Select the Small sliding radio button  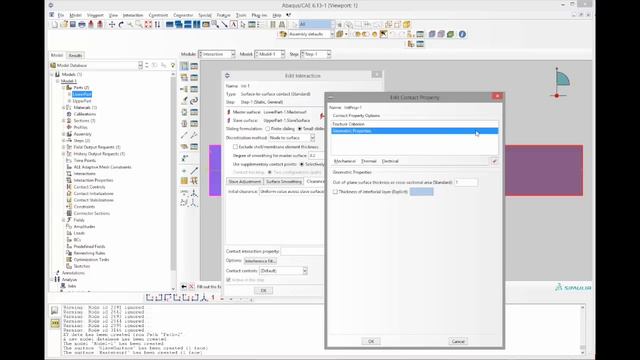tap(300, 129)
